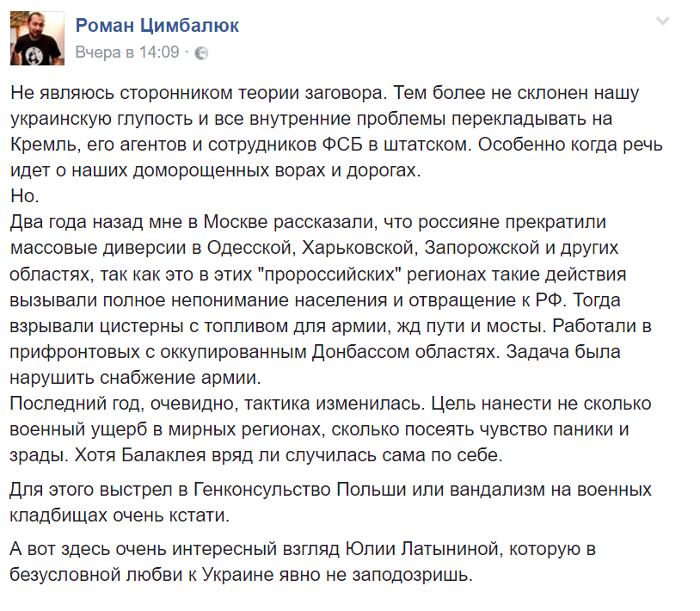Click the final word 'заподозришь' in the post
Screen dimensions: 700x611
(x=410, y=574)
